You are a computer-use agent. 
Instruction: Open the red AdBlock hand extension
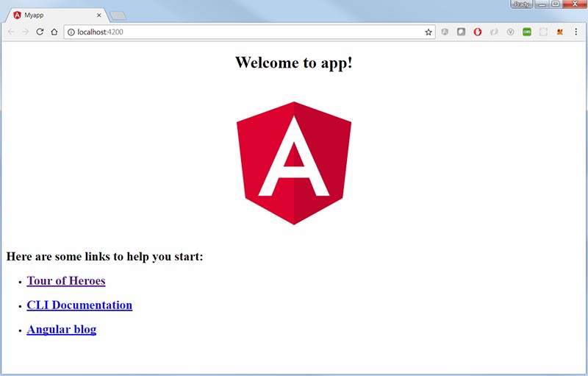tap(477, 32)
